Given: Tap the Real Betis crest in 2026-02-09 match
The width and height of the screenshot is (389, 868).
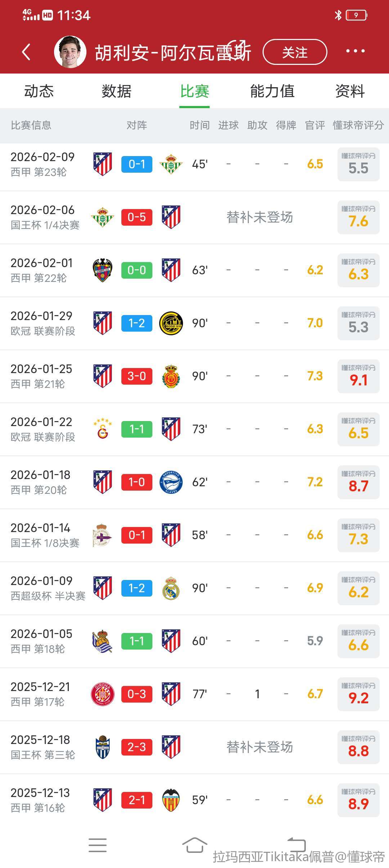Looking at the screenshot, I should (171, 164).
